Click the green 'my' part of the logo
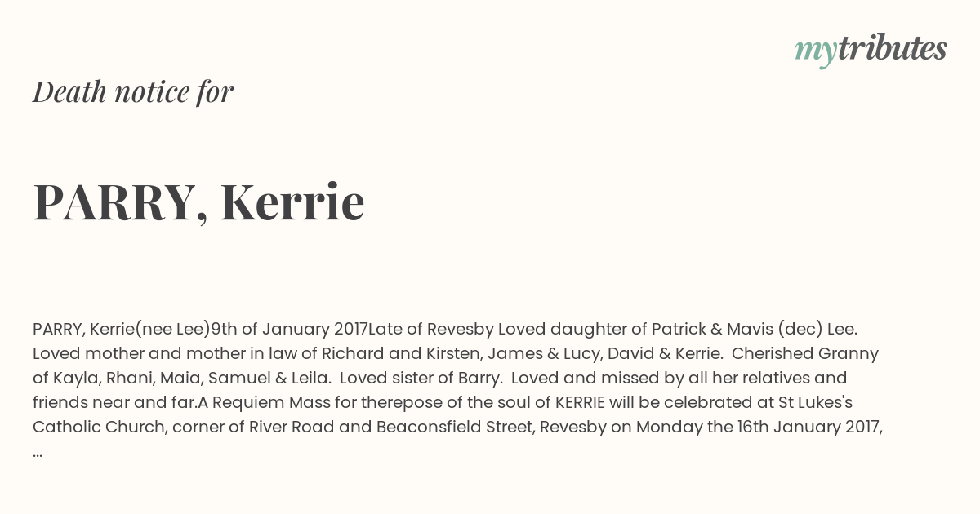Image resolution: width=980 pixels, height=514 pixels. pos(816,51)
